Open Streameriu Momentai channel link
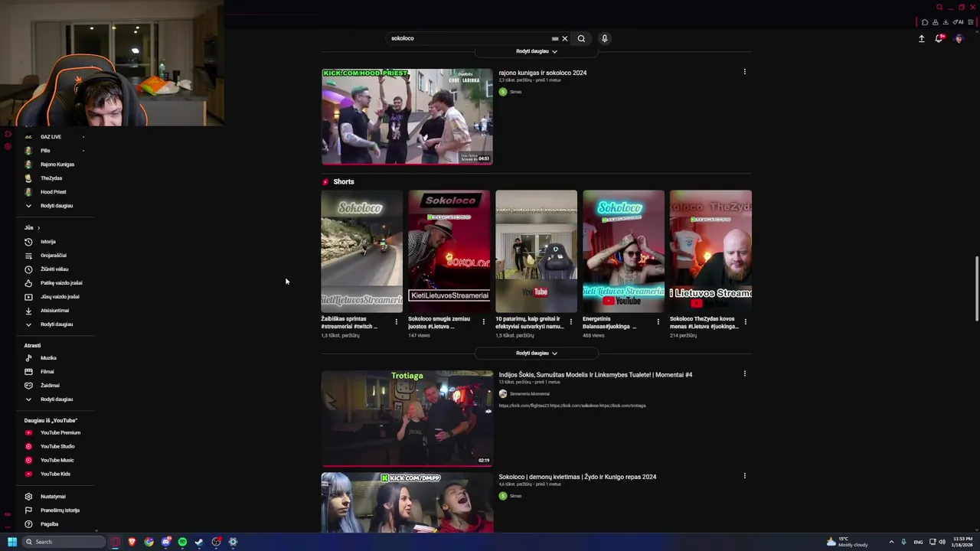980x551 pixels. pos(530,394)
